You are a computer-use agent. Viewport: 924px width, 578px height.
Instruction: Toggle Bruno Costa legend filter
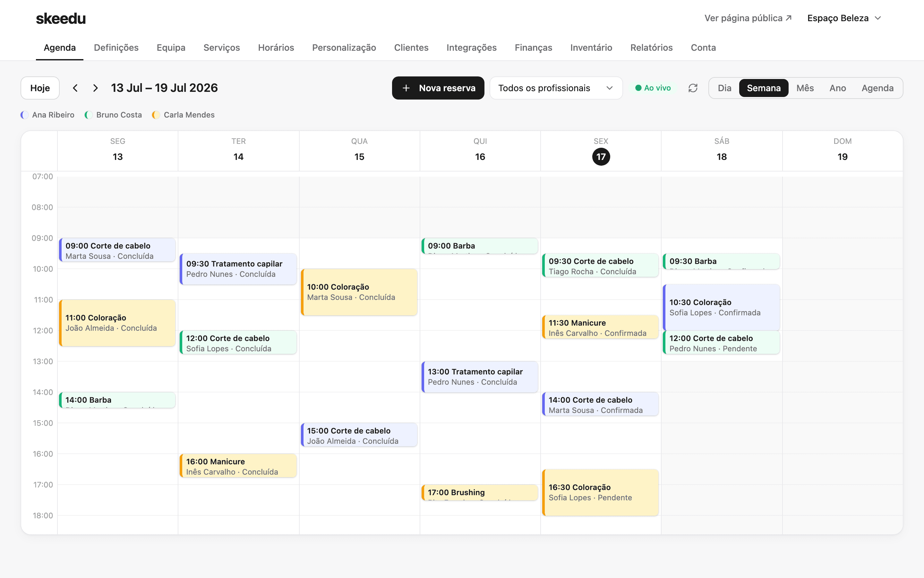[113, 115]
